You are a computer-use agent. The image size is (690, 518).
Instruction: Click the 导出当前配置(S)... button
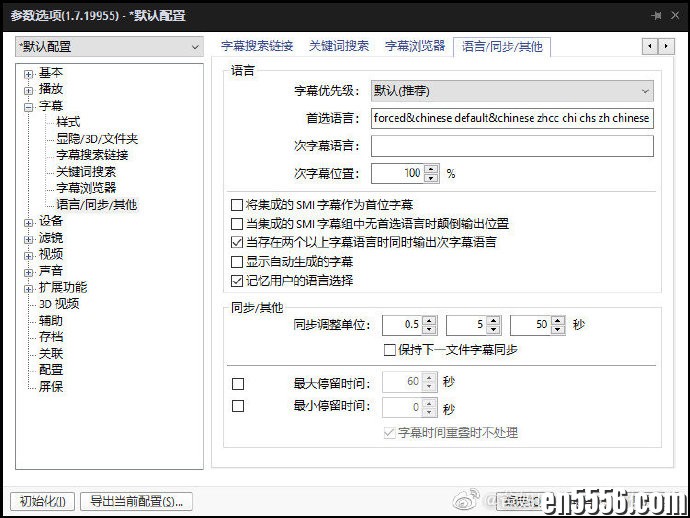point(136,501)
